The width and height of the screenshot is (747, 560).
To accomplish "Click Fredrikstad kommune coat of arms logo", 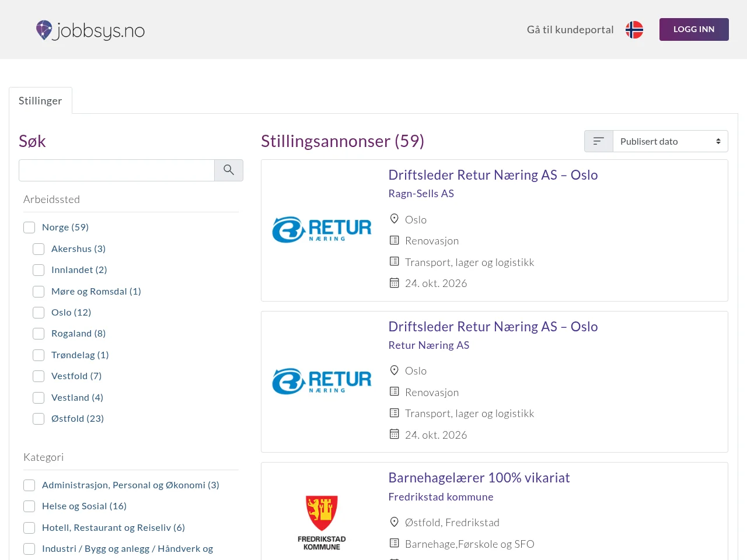I will click(322, 523).
